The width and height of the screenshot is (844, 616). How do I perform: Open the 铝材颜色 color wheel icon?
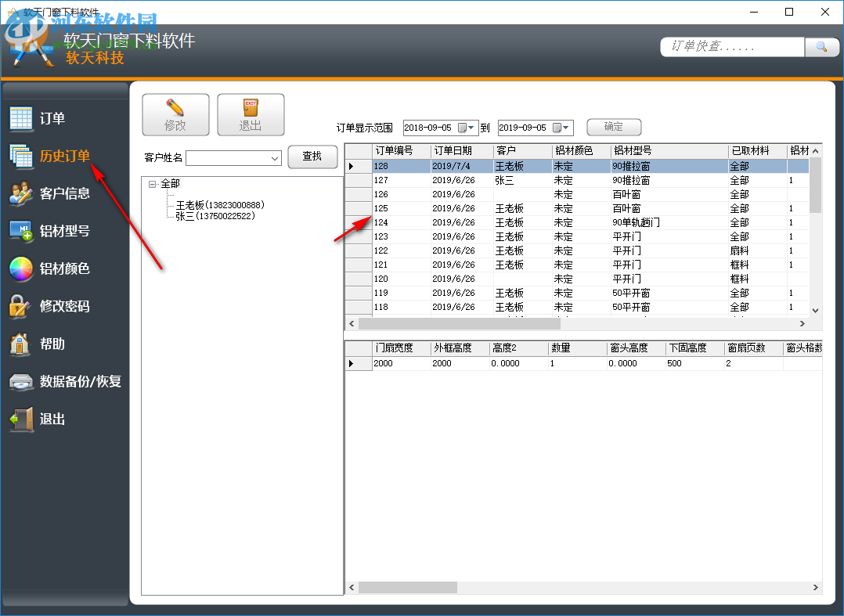click(x=21, y=268)
